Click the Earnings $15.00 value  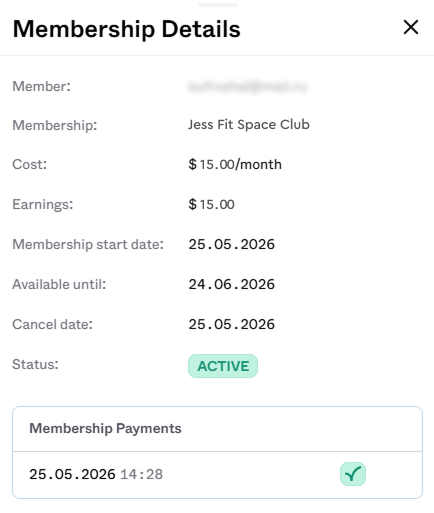pyautogui.click(x=211, y=204)
